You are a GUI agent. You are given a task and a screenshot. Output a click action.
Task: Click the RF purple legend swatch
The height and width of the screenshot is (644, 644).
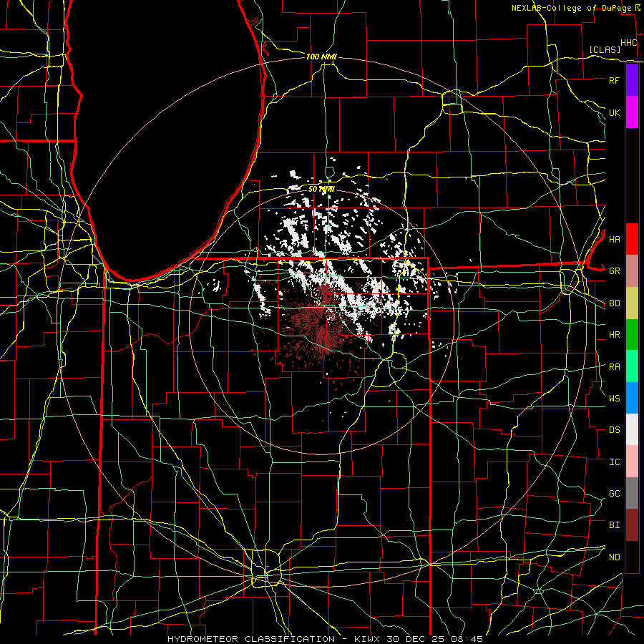[632, 80]
